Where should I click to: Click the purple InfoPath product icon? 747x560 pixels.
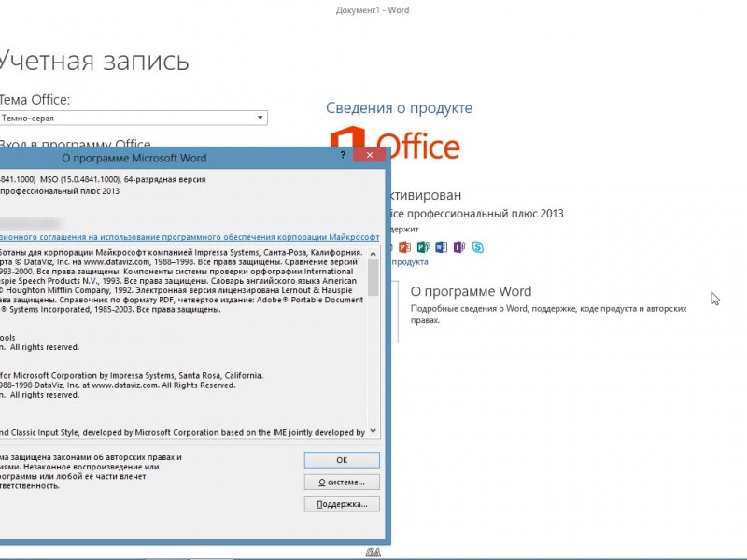pyautogui.click(x=458, y=246)
